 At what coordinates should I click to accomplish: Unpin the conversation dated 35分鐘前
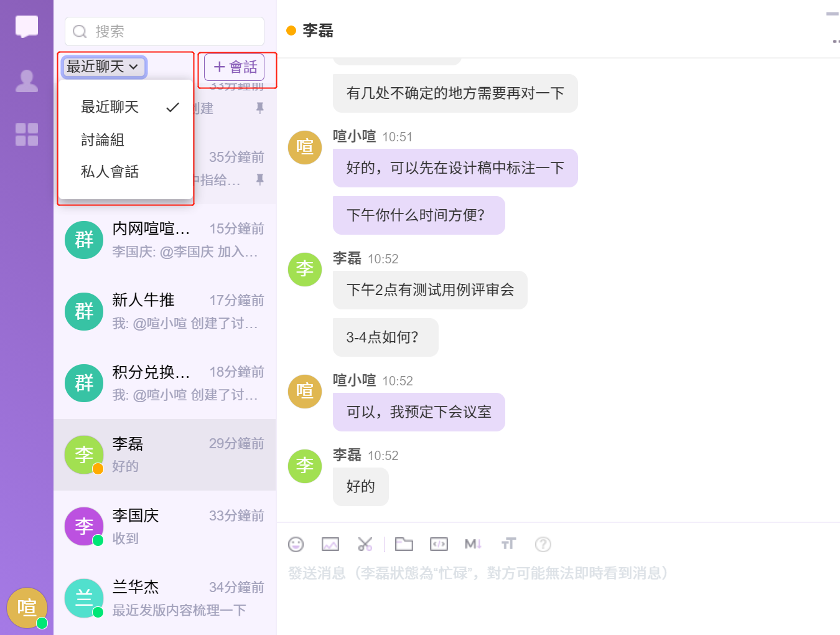(x=260, y=180)
